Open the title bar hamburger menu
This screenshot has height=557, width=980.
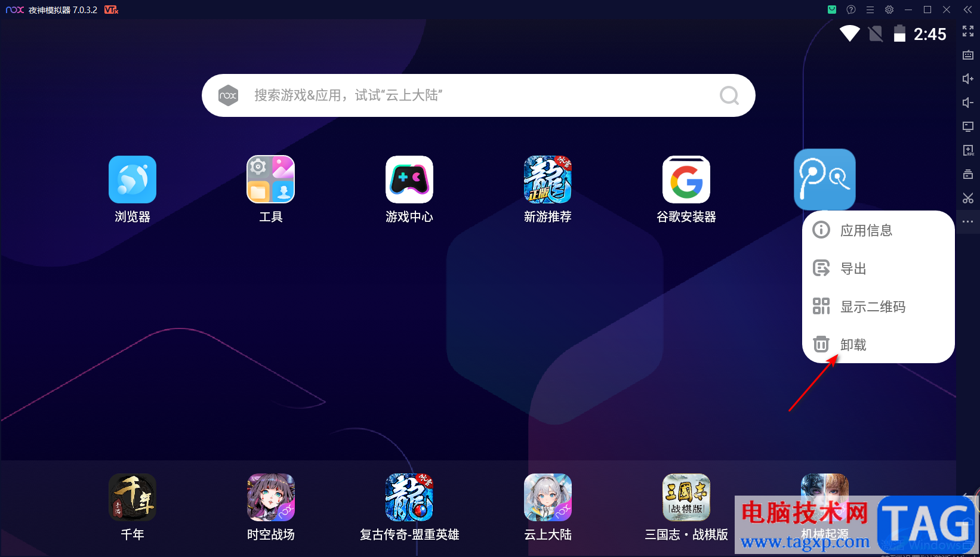coord(870,10)
